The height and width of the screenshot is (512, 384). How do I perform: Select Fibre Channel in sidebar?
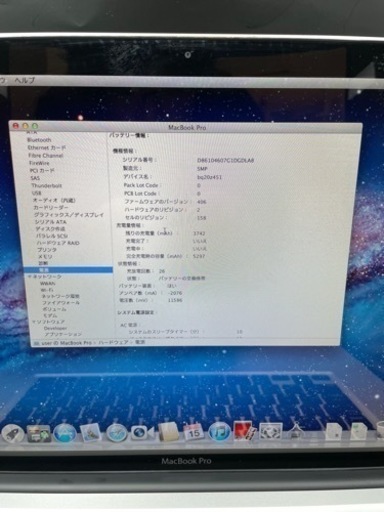[46, 156]
